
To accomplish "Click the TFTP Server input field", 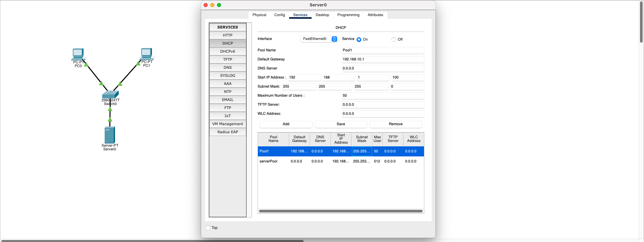I will click(383, 105).
